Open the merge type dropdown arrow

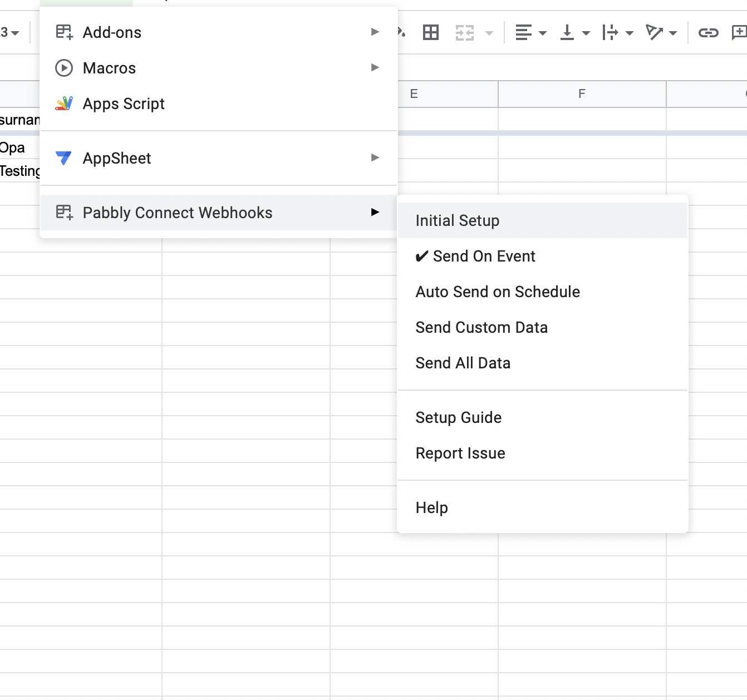point(489,33)
